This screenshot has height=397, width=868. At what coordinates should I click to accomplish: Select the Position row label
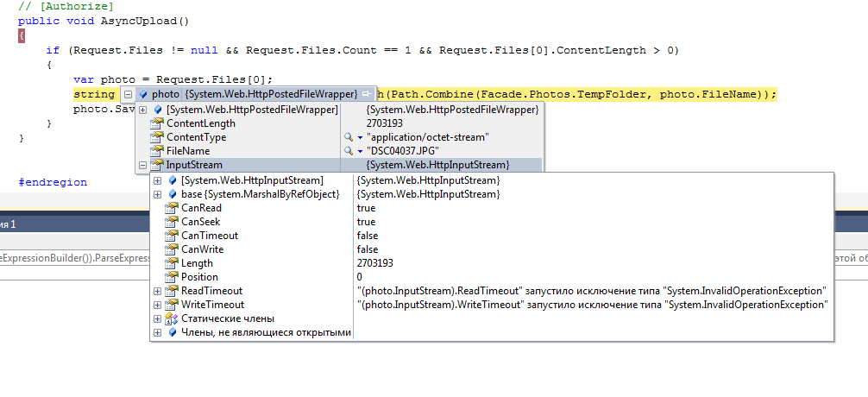coord(200,277)
